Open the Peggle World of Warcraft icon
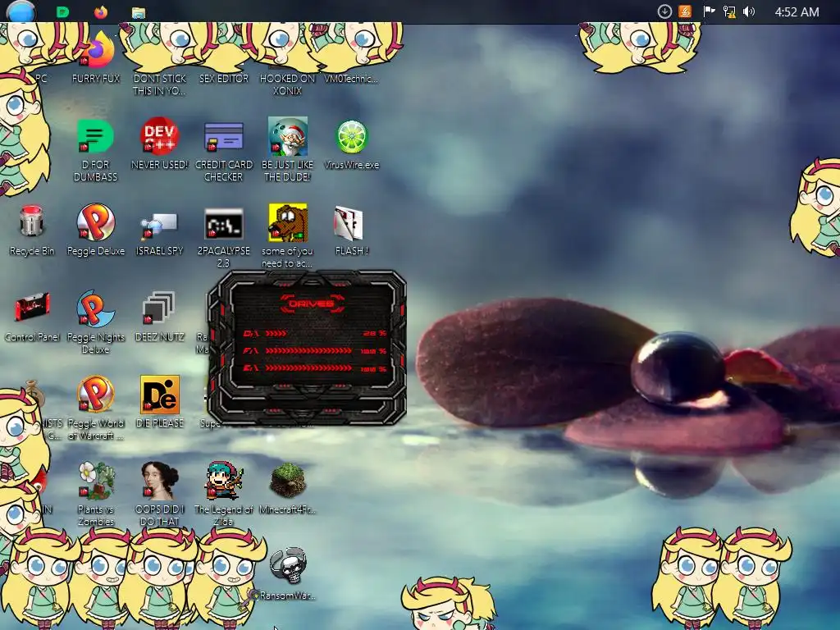Viewport: 840px width, 630px height. (x=95, y=395)
